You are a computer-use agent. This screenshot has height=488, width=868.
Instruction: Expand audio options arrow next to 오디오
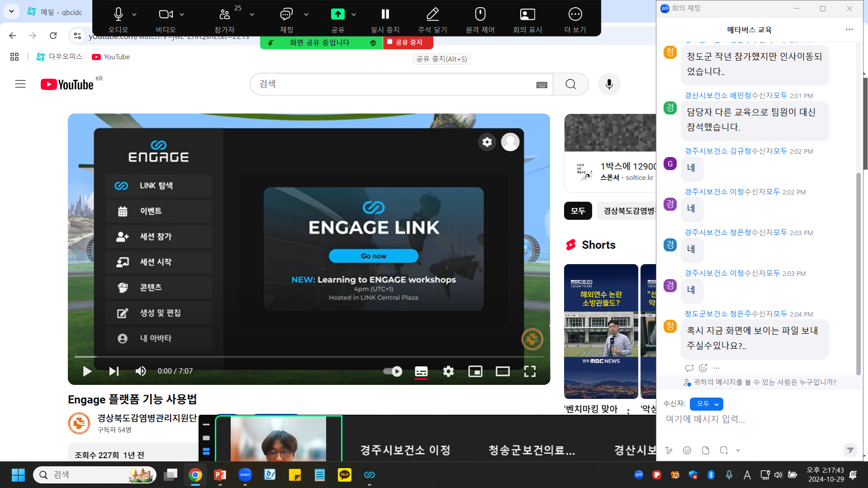coord(134,14)
